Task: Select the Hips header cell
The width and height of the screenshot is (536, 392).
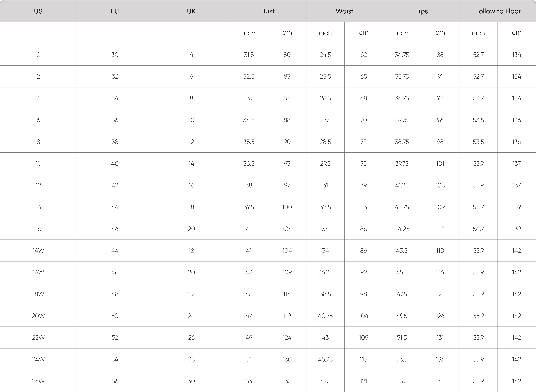Action: coord(421,11)
